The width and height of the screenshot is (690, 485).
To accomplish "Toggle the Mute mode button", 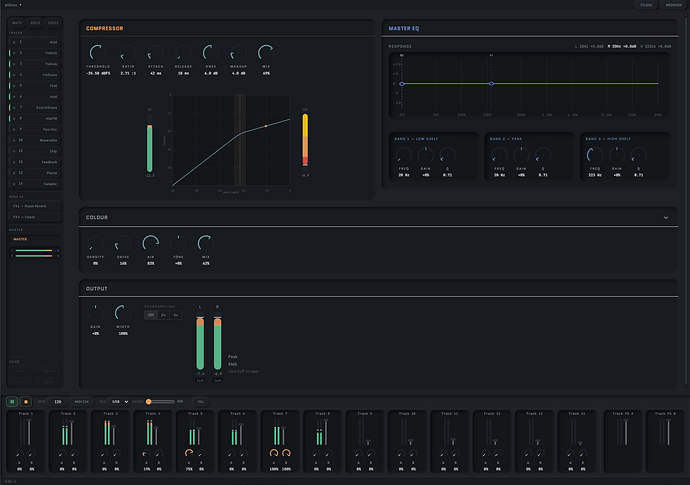I will [x=17, y=22].
